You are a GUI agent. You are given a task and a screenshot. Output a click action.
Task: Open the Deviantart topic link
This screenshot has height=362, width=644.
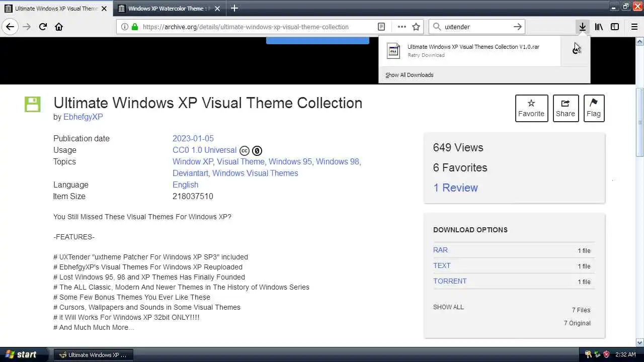point(190,173)
